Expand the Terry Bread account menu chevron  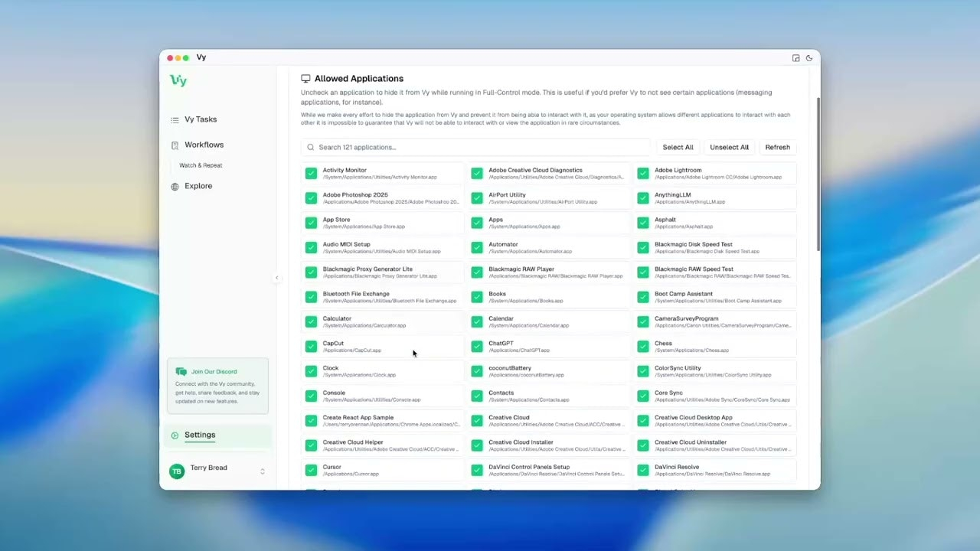click(263, 471)
